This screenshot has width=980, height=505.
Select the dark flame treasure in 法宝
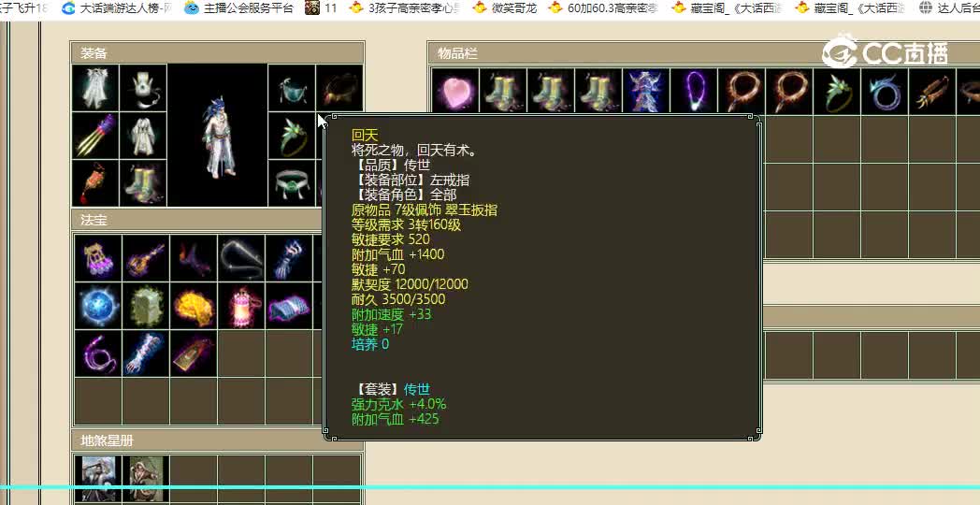(x=194, y=258)
